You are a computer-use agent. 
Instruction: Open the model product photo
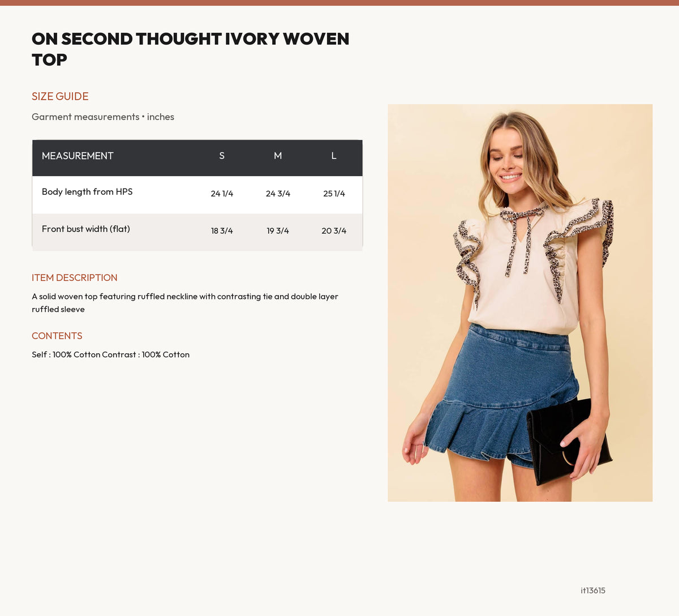[x=520, y=303]
